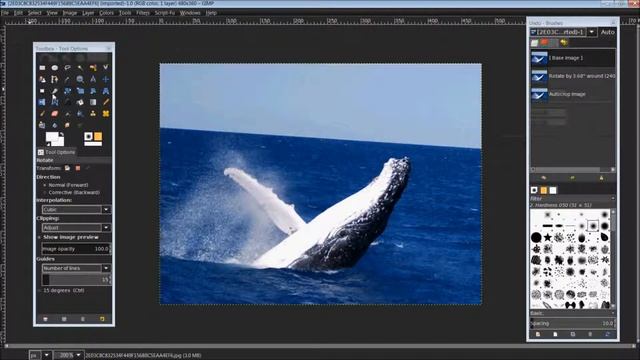Select the Scissors Select tool
The width and height of the screenshot is (640, 360).
click(106, 68)
